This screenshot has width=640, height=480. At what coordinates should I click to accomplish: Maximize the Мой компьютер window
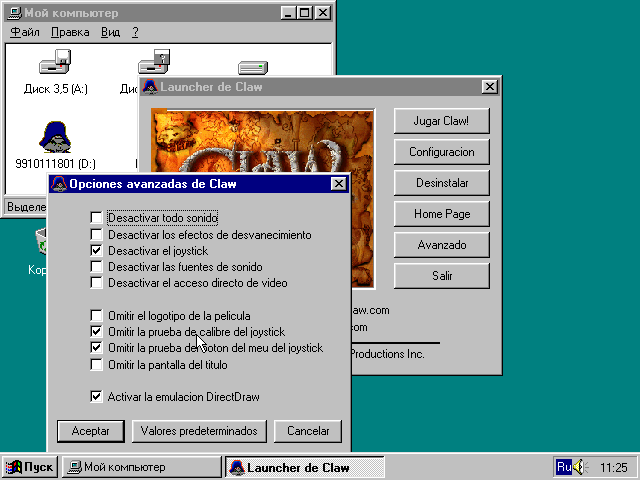[304, 13]
